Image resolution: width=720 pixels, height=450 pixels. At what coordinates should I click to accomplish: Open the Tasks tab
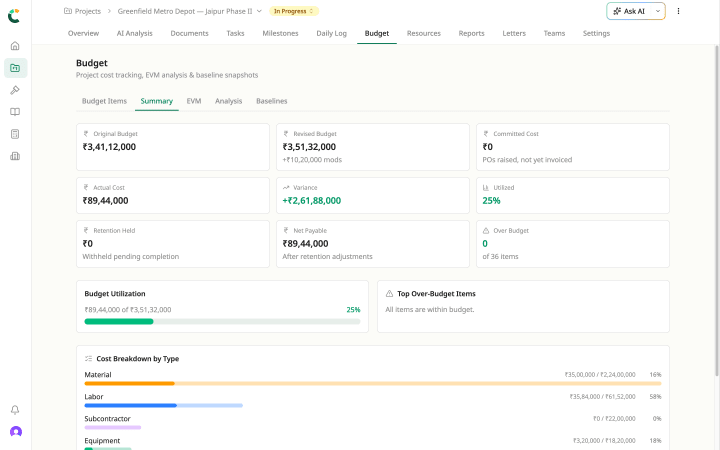235,33
